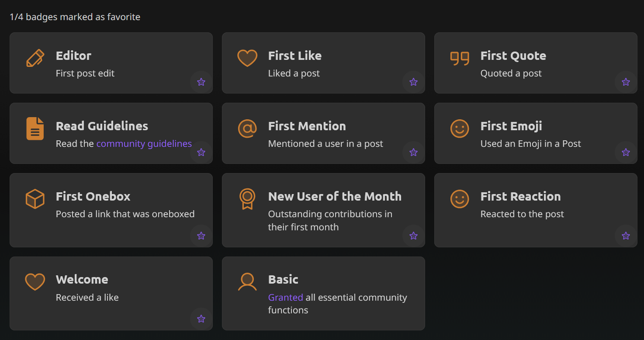This screenshot has width=644, height=340.
Task: Star the First Reaction badge
Action: pyautogui.click(x=626, y=236)
